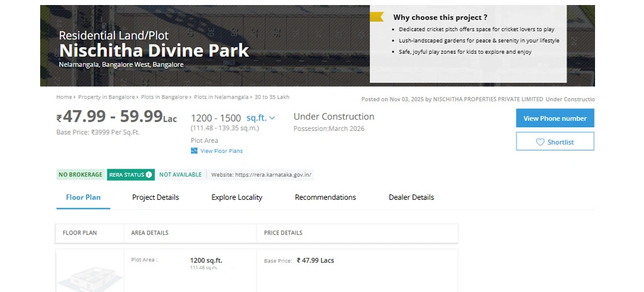The width and height of the screenshot is (644, 292).
Task: Click the 30 to 35 Lakh breadcrumb
Action: (x=272, y=97)
